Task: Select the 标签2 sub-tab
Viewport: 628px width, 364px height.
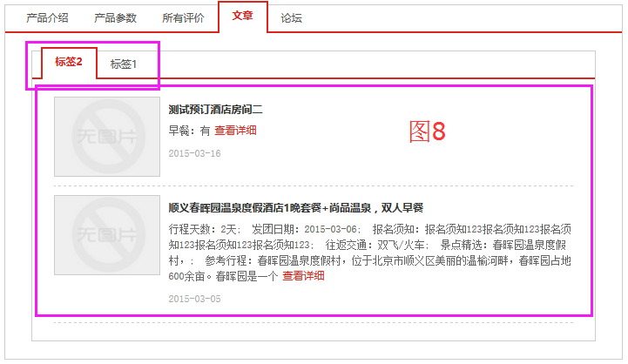Action: pyautogui.click(x=69, y=62)
